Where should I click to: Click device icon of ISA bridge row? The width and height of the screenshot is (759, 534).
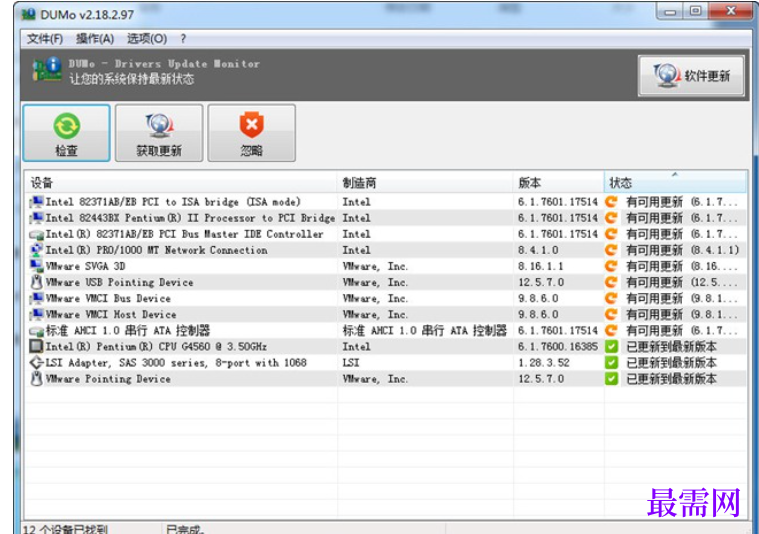pyautogui.click(x=36, y=202)
